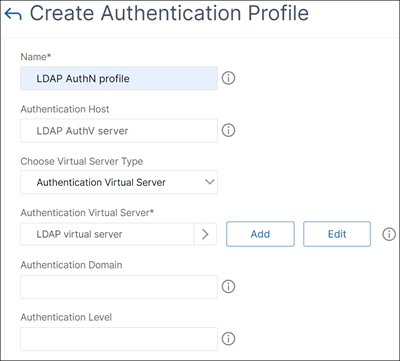The image size is (400, 361).
Task: Open the Choose Virtual Server Type dropdown
Action: click(119, 182)
